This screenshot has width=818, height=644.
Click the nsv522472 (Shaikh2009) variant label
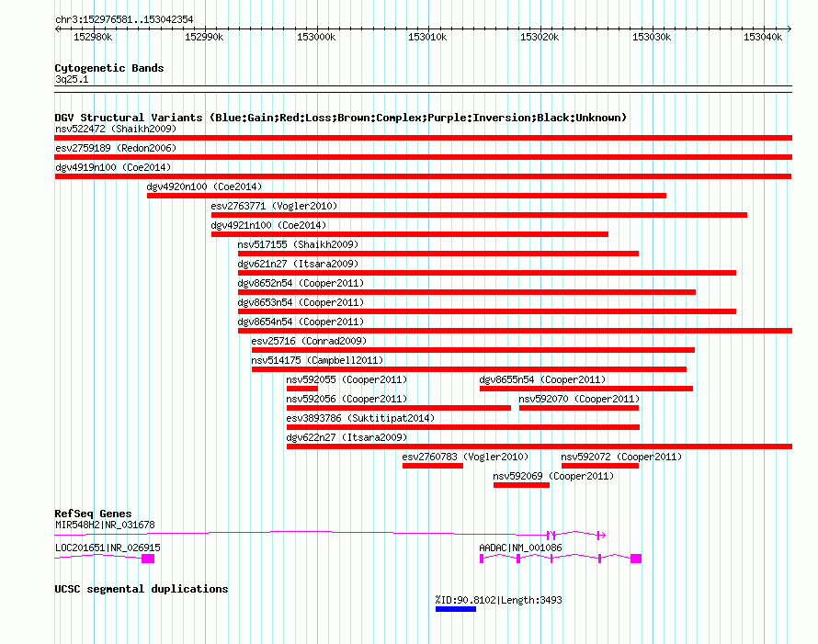click(x=116, y=129)
